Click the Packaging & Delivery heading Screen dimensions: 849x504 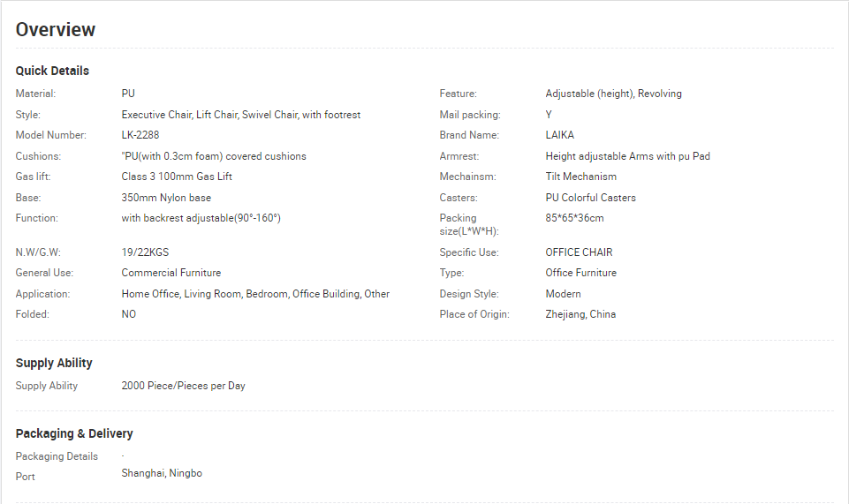pyautogui.click(x=74, y=433)
